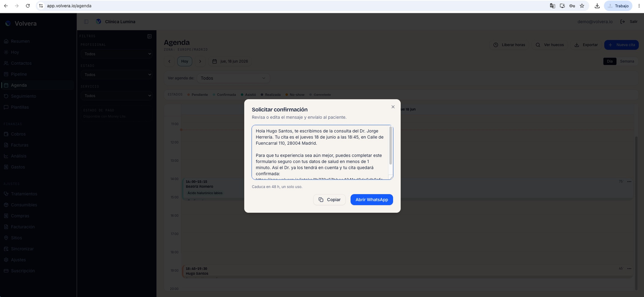
Task: Switch to Día view
Action: 610,61
